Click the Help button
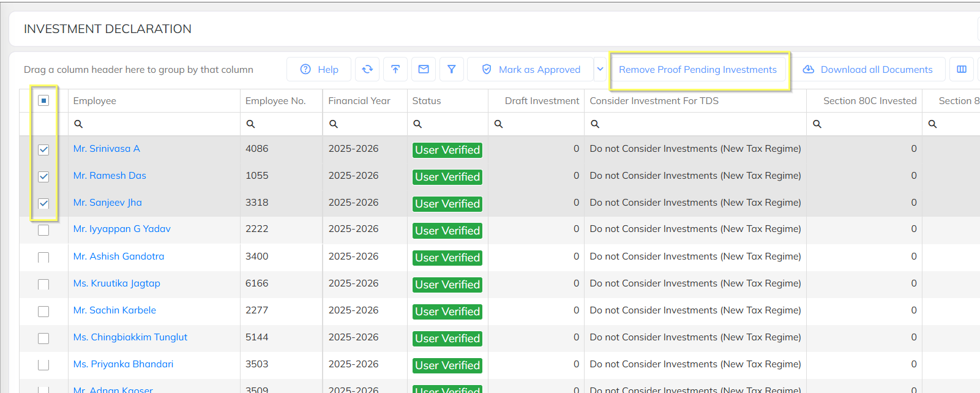Image resolution: width=980 pixels, height=393 pixels. tap(319, 70)
